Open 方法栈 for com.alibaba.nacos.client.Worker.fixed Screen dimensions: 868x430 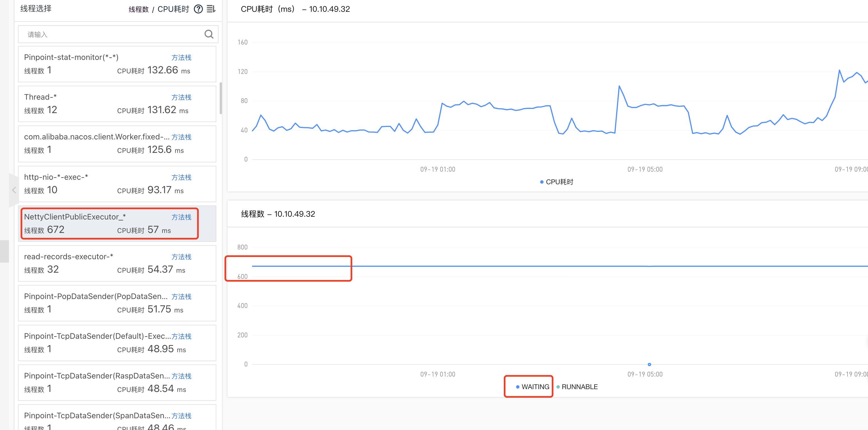[181, 137]
